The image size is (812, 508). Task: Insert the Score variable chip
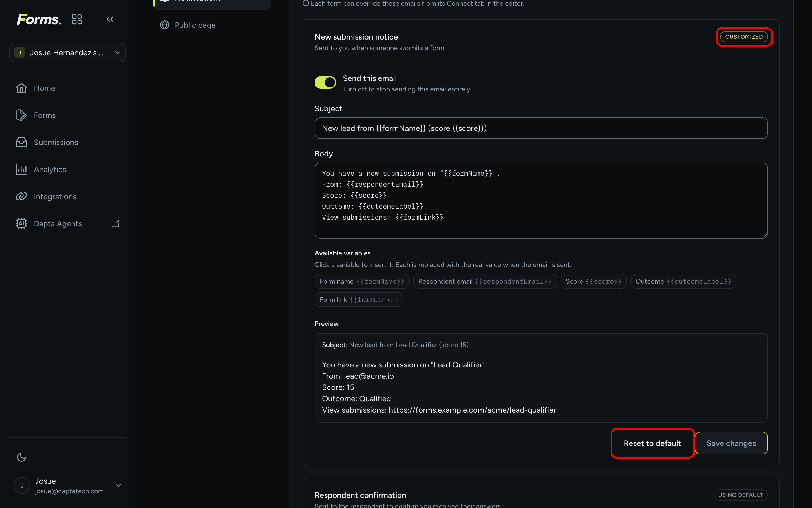[593, 281]
